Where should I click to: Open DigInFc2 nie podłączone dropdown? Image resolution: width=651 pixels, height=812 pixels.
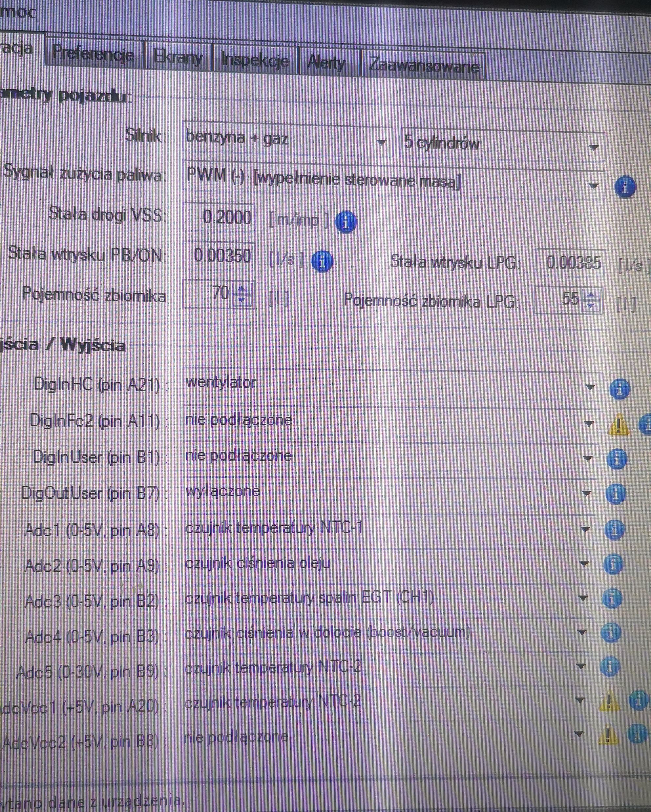click(x=391, y=421)
